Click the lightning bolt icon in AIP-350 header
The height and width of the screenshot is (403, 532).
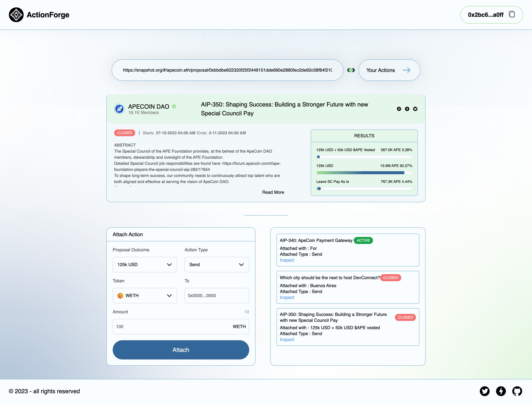[x=407, y=109]
